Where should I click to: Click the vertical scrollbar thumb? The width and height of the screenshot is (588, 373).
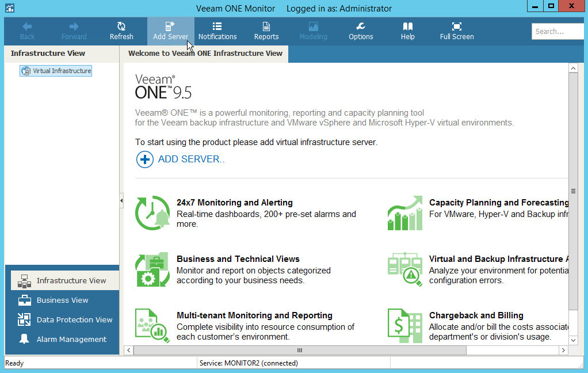573,191
